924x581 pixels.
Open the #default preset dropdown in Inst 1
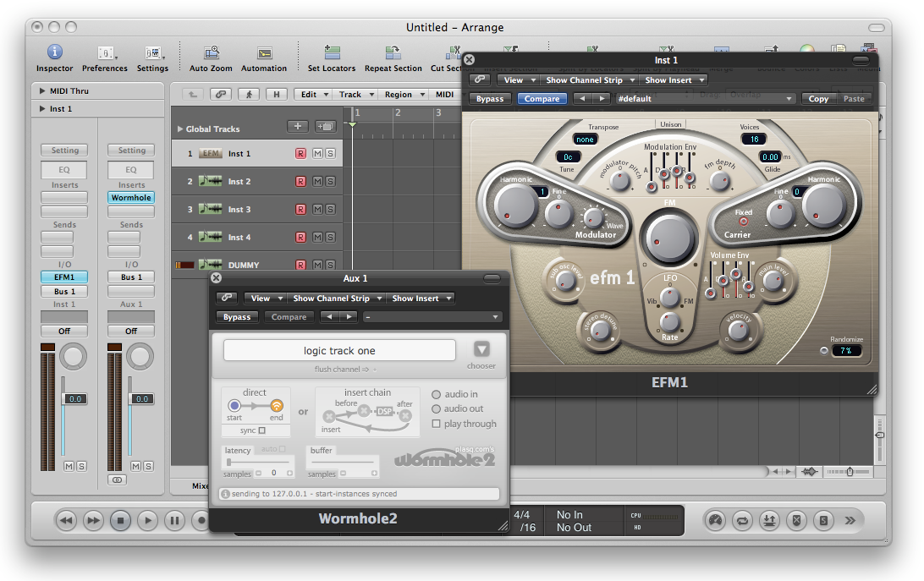coord(704,99)
